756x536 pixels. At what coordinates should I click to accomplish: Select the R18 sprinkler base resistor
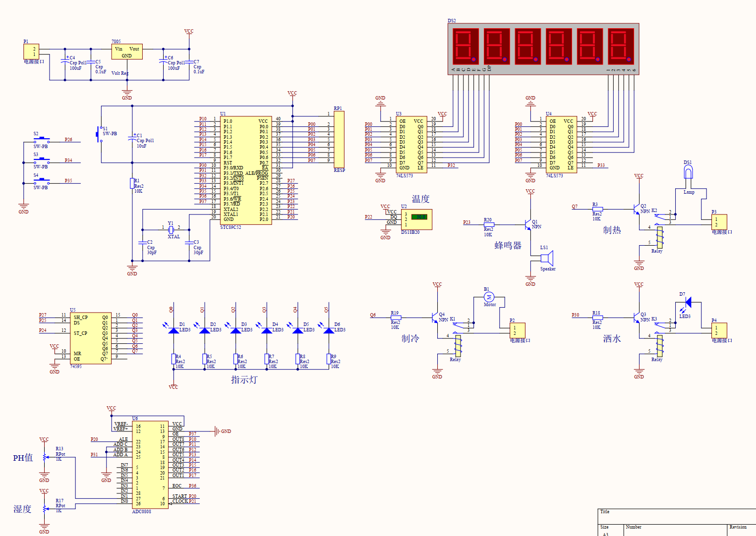tap(597, 318)
